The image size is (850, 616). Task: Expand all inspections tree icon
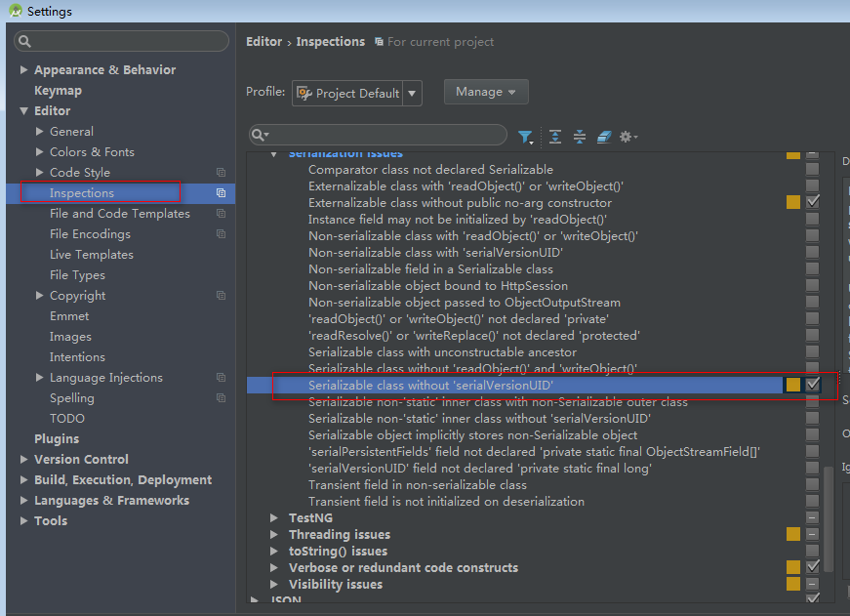coord(555,137)
